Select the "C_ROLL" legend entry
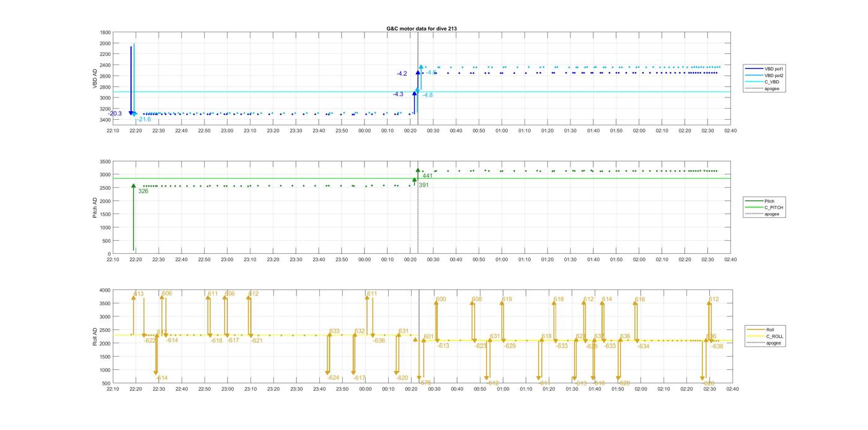Image resolution: width=868 pixels, height=430 pixels. [774, 336]
